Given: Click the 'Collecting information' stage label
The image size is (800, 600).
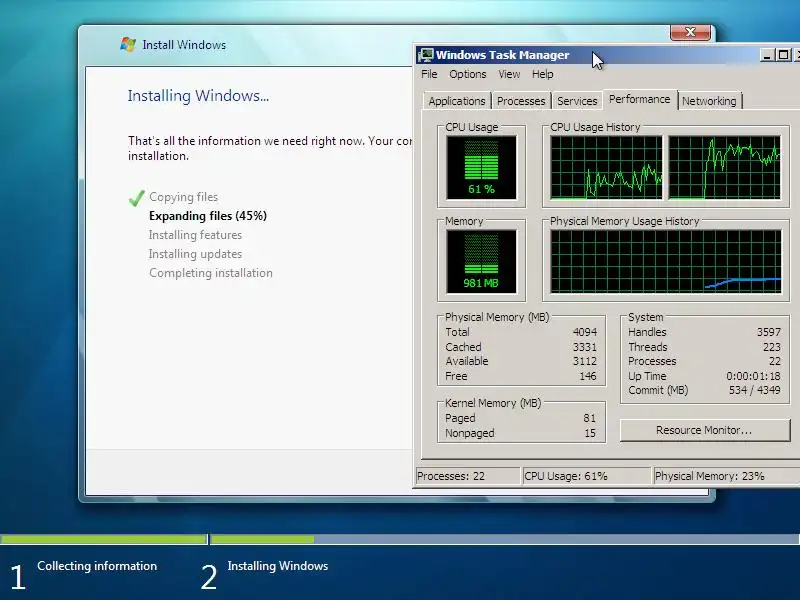Looking at the screenshot, I should point(97,566).
